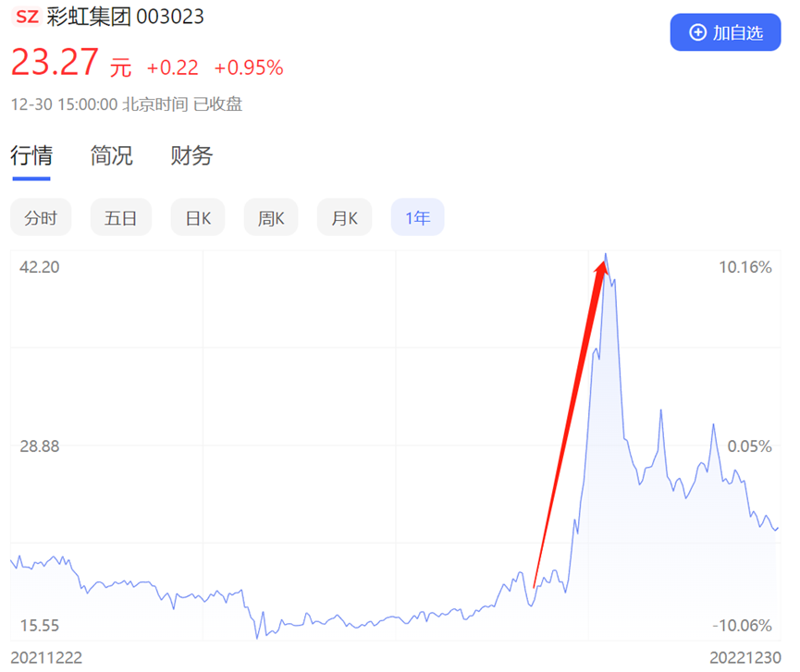Click the 15.55 price axis label
The width and height of the screenshot is (800, 672).
click(x=39, y=625)
